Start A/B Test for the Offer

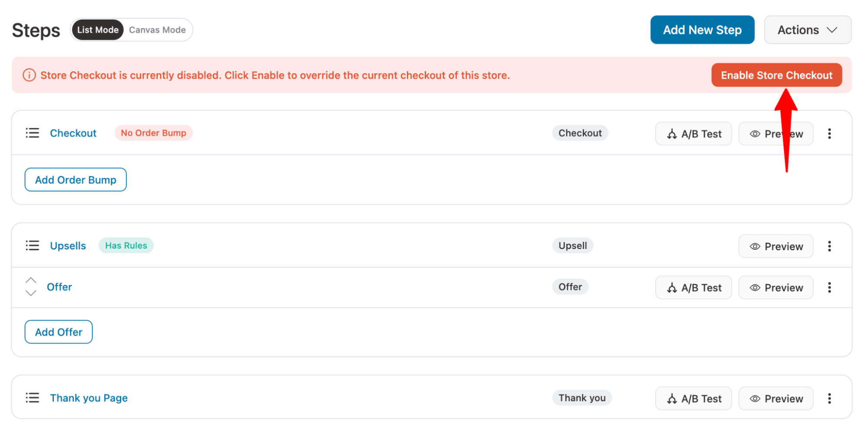[x=693, y=288]
